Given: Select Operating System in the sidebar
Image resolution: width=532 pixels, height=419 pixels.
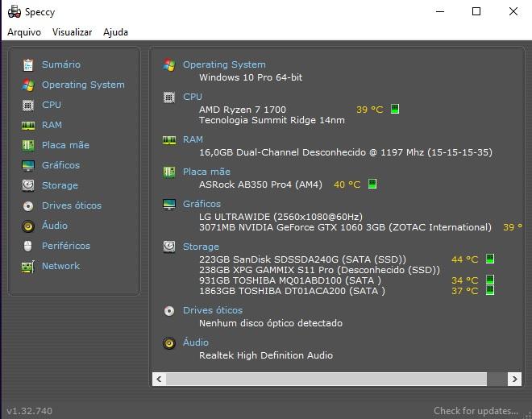Looking at the screenshot, I should click(x=83, y=85).
